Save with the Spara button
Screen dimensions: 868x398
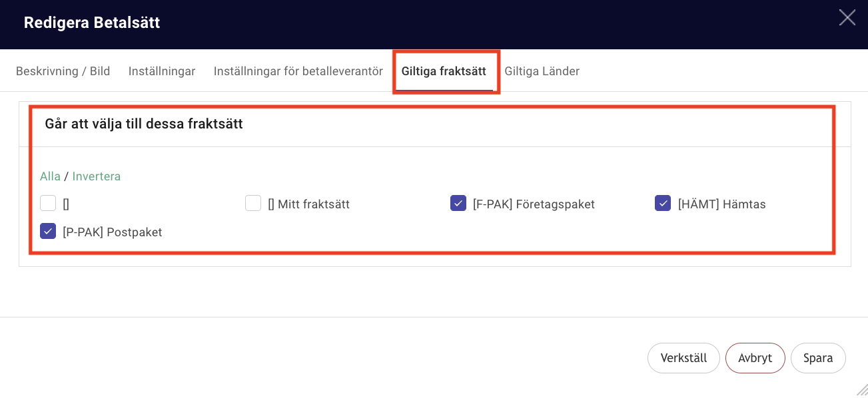[x=818, y=358]
